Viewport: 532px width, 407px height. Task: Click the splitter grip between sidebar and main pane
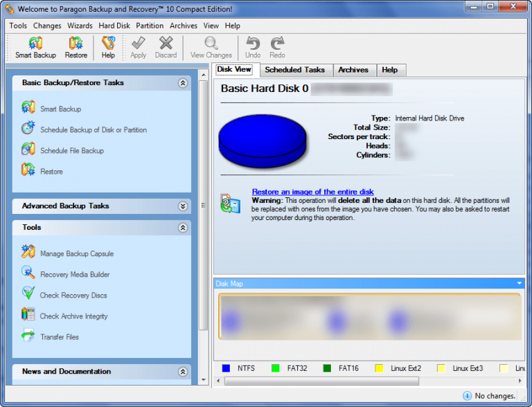pyautogui.click(x=204, y=206)
